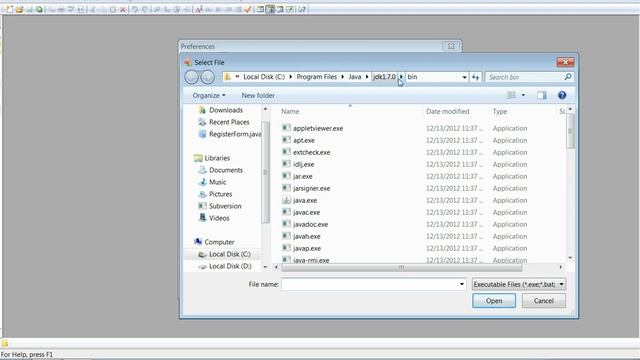Click the New folder button
640x360 pixels.
point(258,95)
